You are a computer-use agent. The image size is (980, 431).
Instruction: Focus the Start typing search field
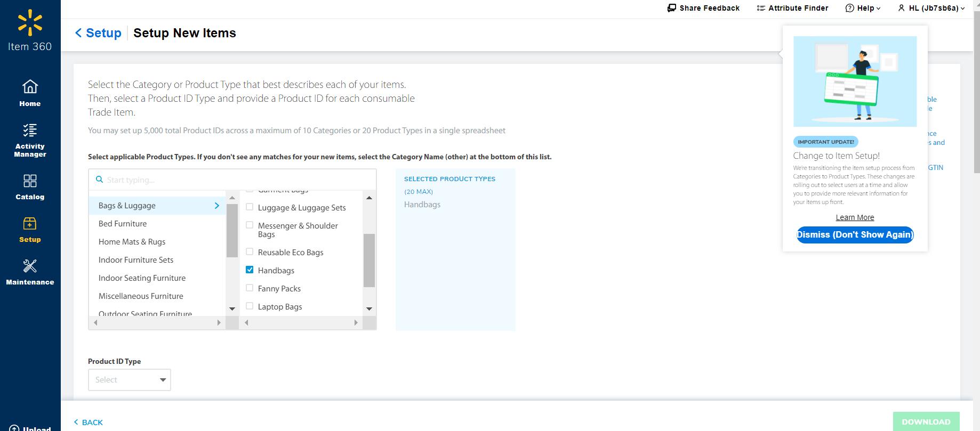tap(232, 180)
